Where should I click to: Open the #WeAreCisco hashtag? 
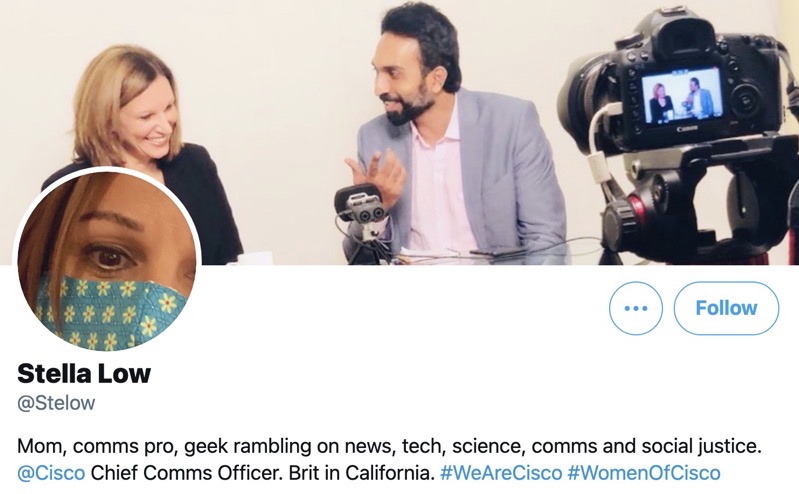point(501,473)
